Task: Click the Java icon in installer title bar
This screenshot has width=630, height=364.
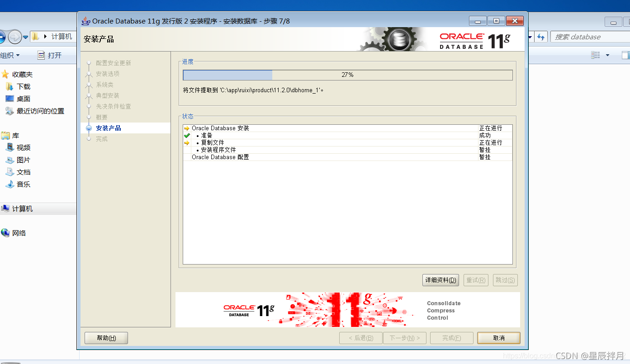Action: pyautogui.click(x=85, y=21)
